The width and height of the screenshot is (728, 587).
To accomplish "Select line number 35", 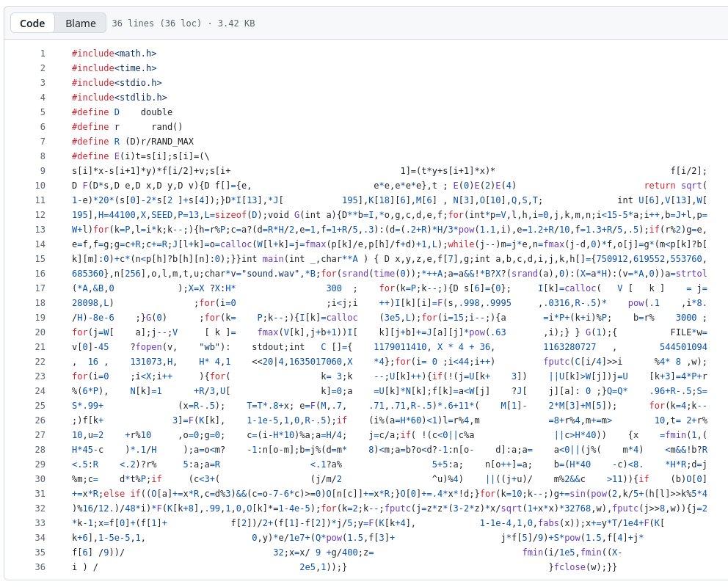I will click(40, 553).
